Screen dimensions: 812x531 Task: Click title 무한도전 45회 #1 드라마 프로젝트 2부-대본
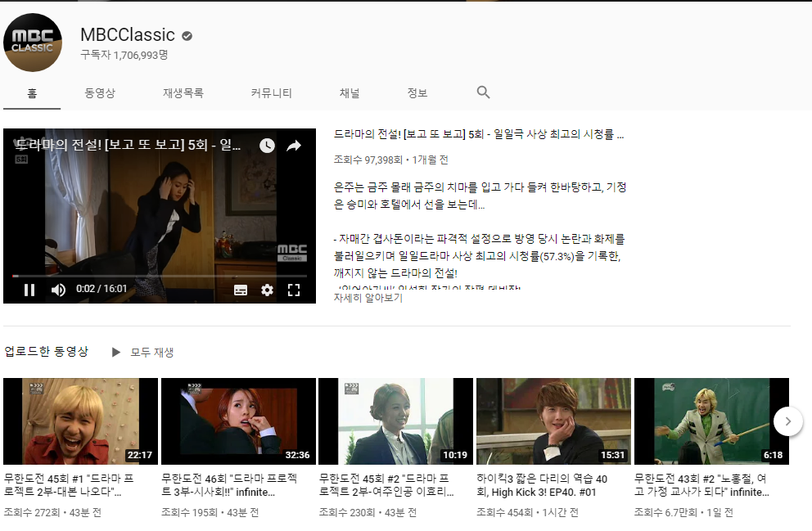click(x=69, y=485)
